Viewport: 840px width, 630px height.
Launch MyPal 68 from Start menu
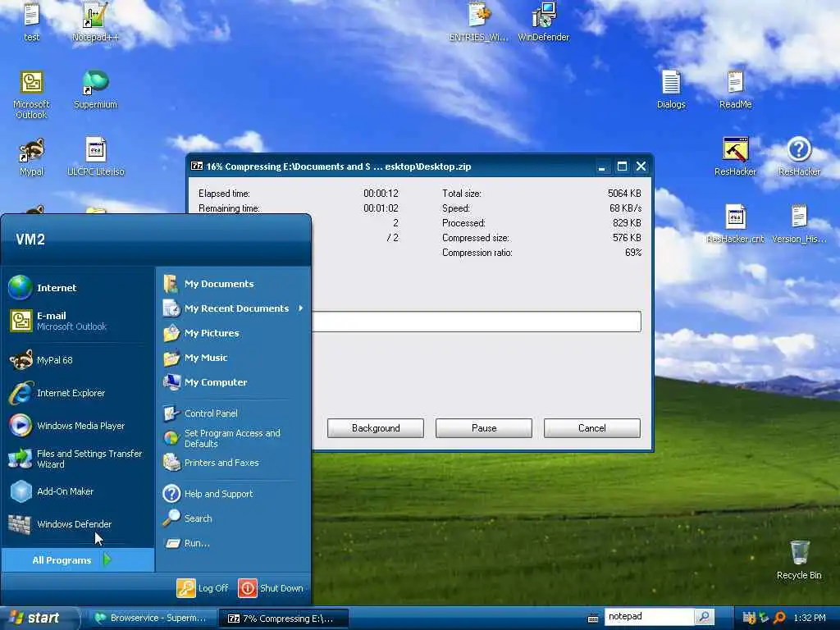click(78, 360)
